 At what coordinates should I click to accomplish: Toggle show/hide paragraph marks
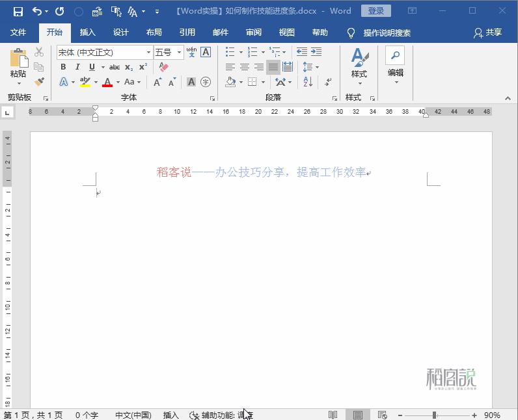(x=329, y=82)
